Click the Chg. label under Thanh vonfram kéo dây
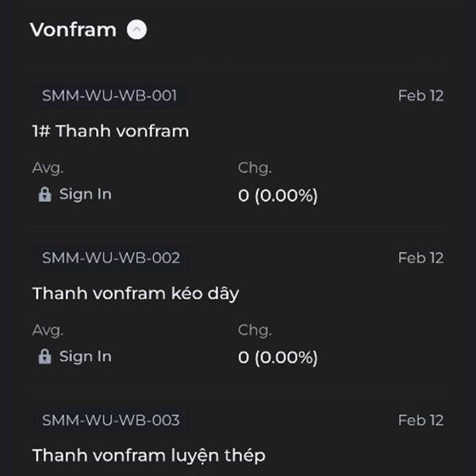 pyautogui.click(x=255, y=330)
